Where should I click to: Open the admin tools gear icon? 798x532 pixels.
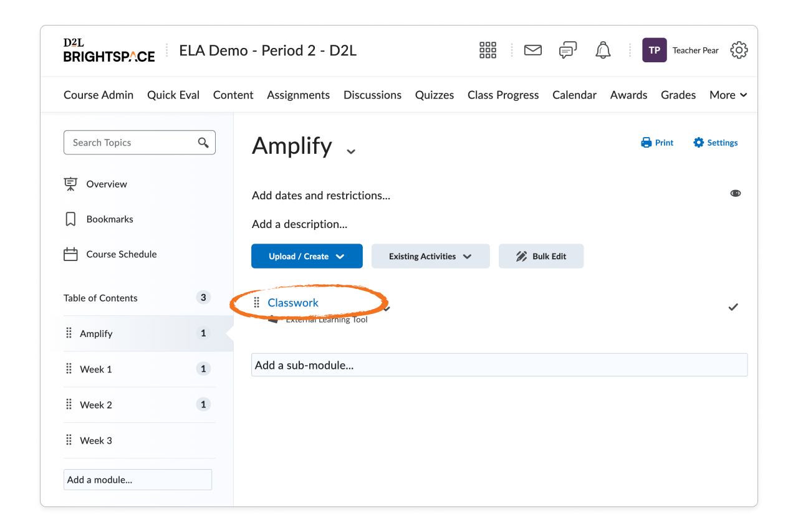pyautogui.click(x=739, y=50)
